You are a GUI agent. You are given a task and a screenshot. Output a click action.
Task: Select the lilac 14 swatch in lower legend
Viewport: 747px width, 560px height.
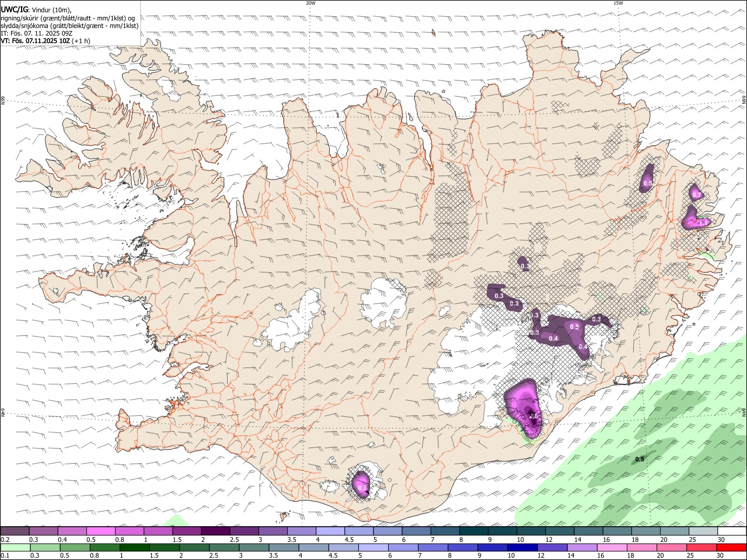coord(582,548)
